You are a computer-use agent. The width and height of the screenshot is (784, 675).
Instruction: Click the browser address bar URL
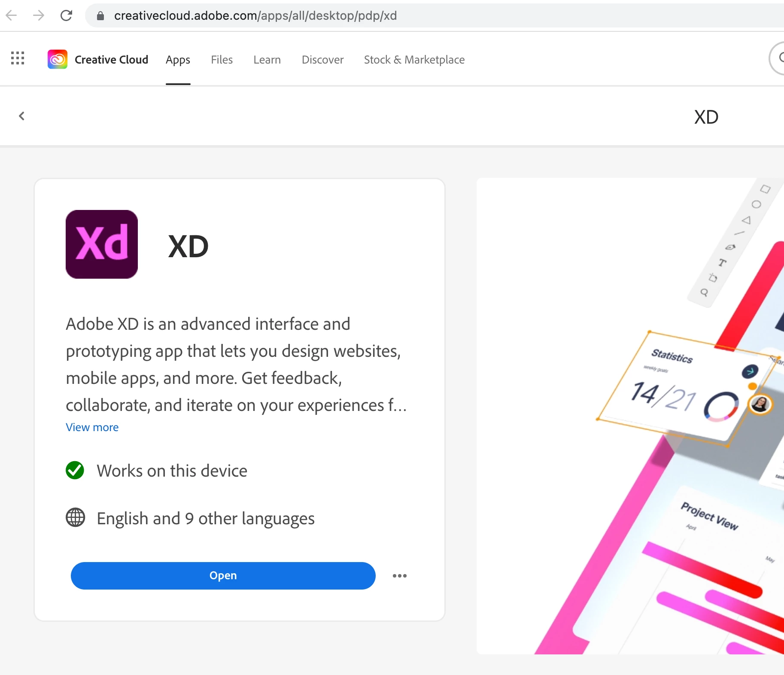tap(255, 16)
